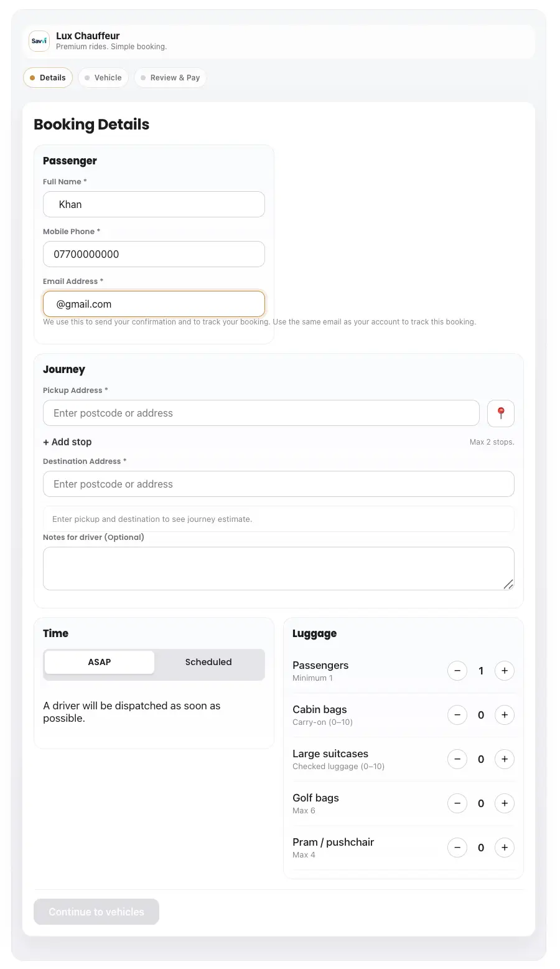Select the Details step tab
This screenshot has height=969, width=560.
point(48,78)
